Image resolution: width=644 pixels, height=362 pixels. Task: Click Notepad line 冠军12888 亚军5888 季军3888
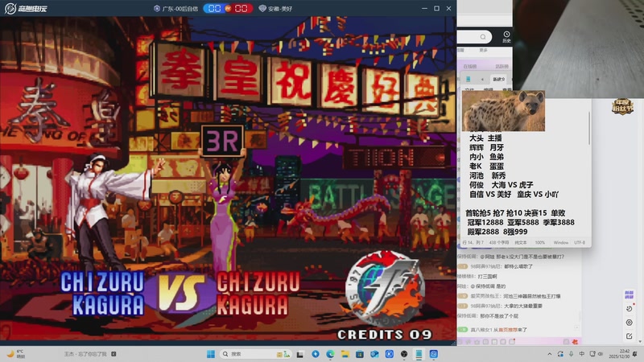[520, 223]
